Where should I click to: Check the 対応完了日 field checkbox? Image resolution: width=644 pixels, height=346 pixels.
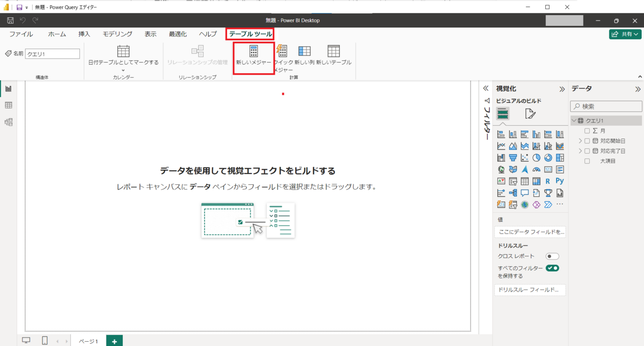pos(587,151)
